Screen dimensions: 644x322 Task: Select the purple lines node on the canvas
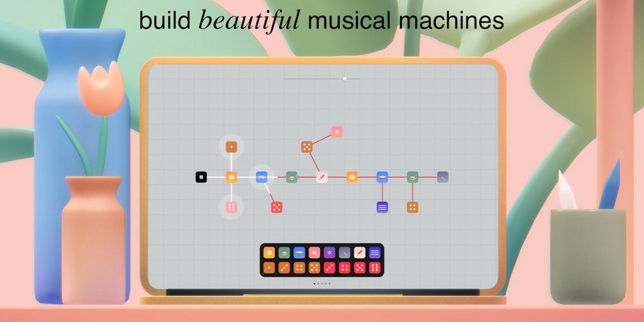tap(382, 207)
